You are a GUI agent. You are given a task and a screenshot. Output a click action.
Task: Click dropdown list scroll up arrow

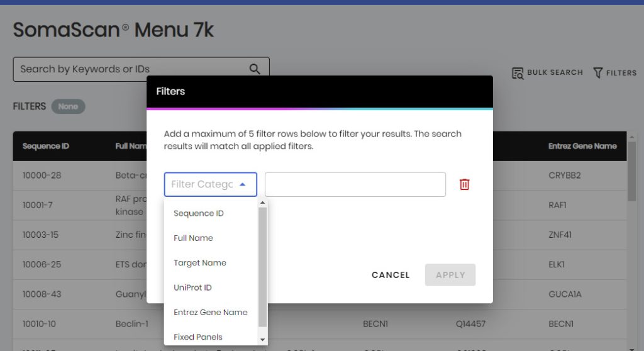pos(262,203)
